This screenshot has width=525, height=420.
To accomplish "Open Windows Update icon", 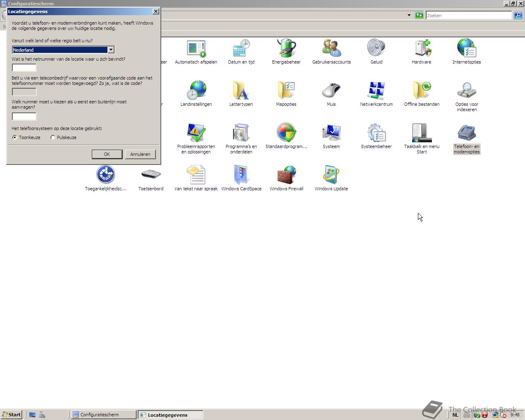I will point(331,175).
